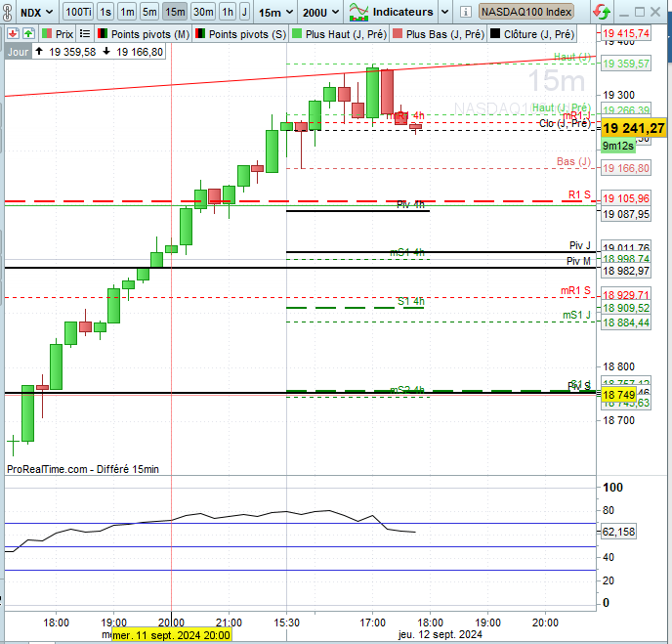This screenshot has height=644, width=672.
Task: Open Clôture (J, Pré) indicator settings
Action: tap(539, 34)
